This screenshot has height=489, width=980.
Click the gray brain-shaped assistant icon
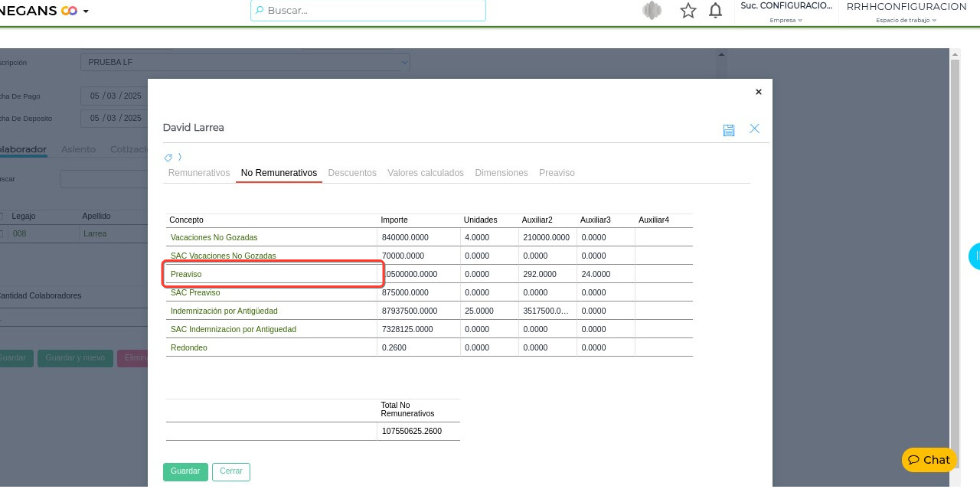pos(652,11)
